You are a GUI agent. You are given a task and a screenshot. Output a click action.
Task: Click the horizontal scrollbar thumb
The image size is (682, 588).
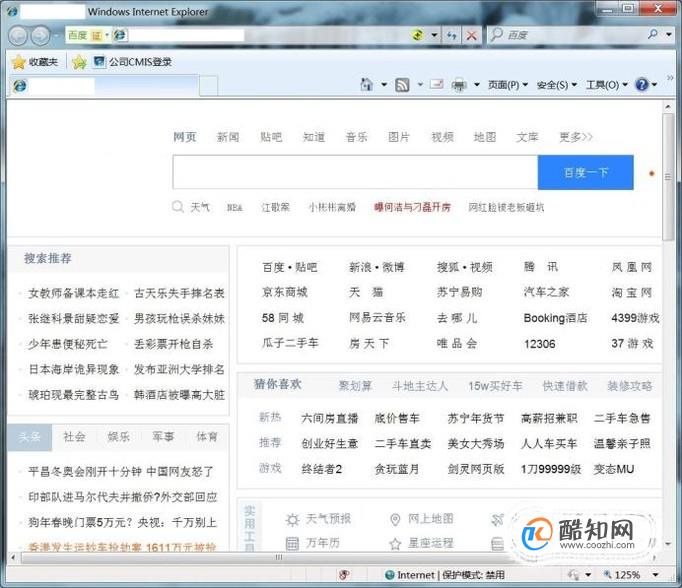tap(278, 557)
